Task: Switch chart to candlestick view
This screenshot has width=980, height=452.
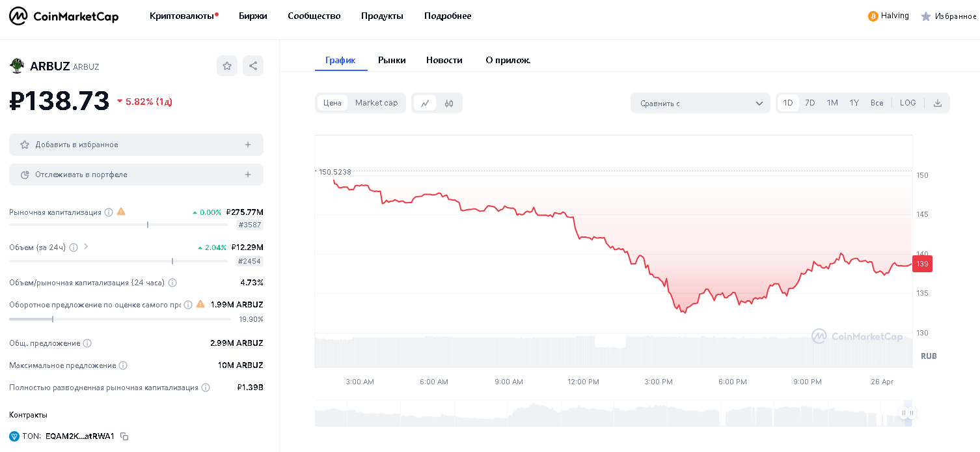Action: 449,103
